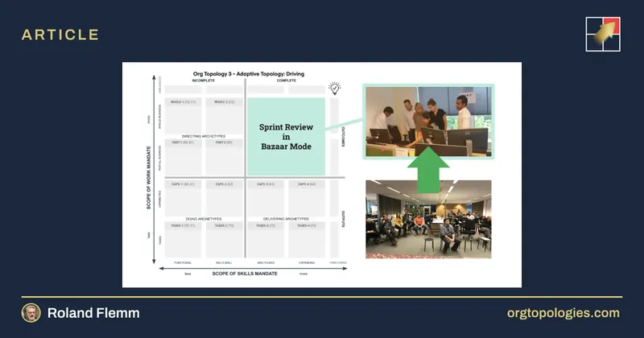Image resolution: width=644 pixels, height=338 pixels.
Task: Click the DIRECTING ARCHETYPES label
Action: coord(204,136)
